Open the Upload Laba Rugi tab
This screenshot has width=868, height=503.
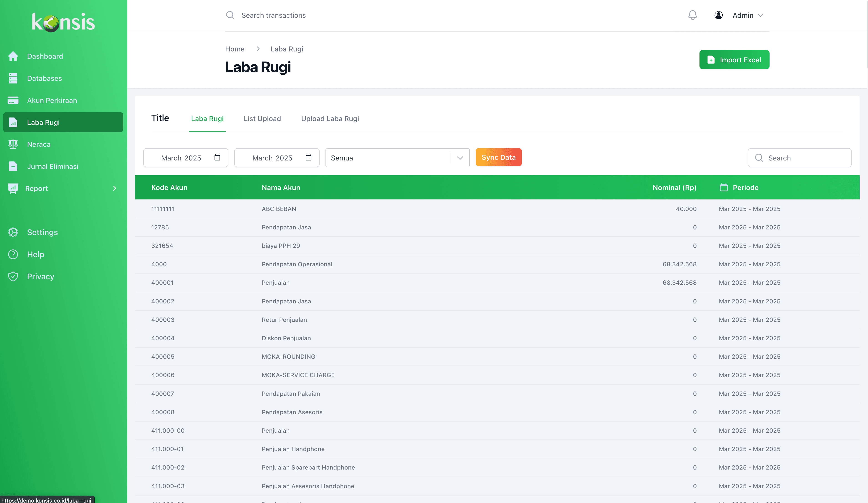(x=330, y=119)
